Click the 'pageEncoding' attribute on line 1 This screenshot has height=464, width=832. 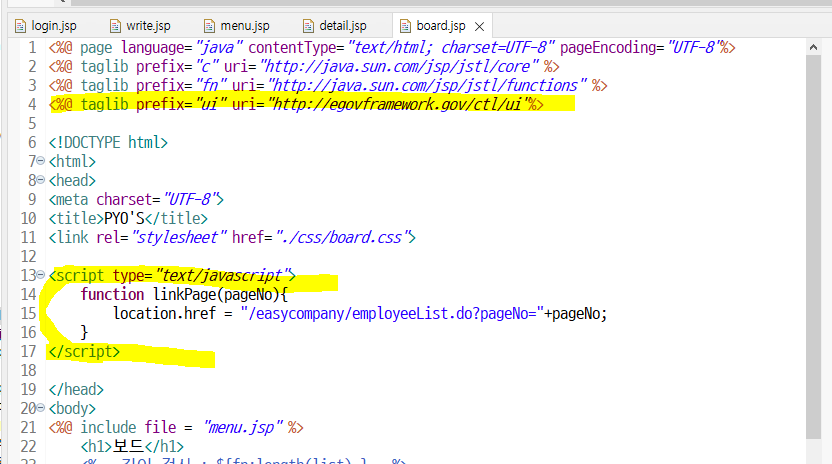click(609, 48)
